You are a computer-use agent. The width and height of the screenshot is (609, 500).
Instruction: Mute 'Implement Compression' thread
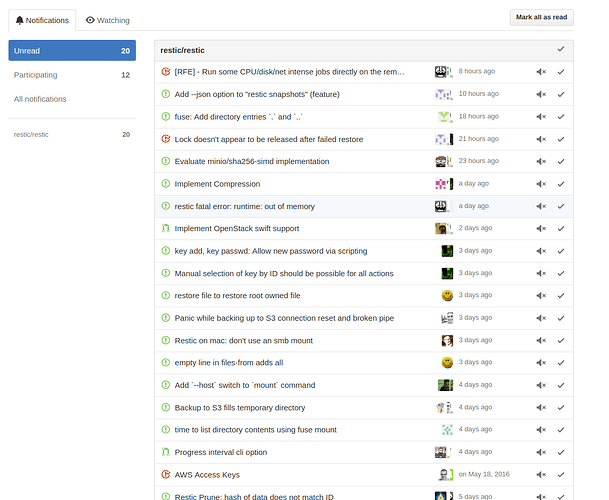pos(541,184)
